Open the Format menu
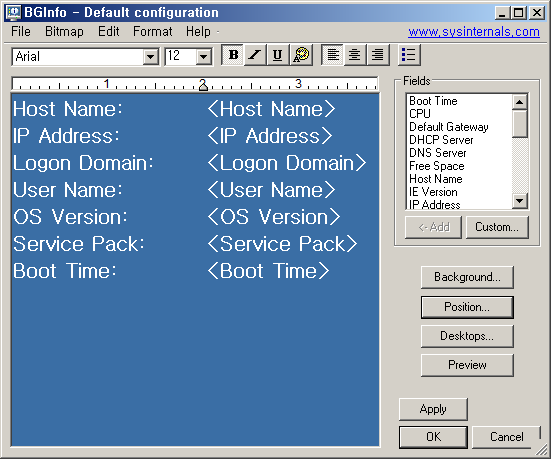The width and height of the screenshot is (551, 459). click(153, 32)
